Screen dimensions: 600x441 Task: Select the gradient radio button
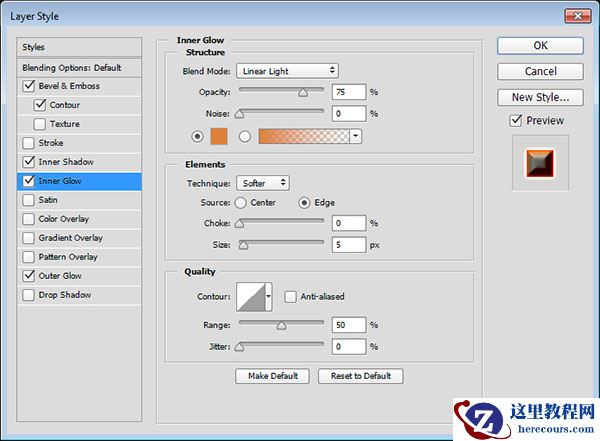[x=245, y=136]
